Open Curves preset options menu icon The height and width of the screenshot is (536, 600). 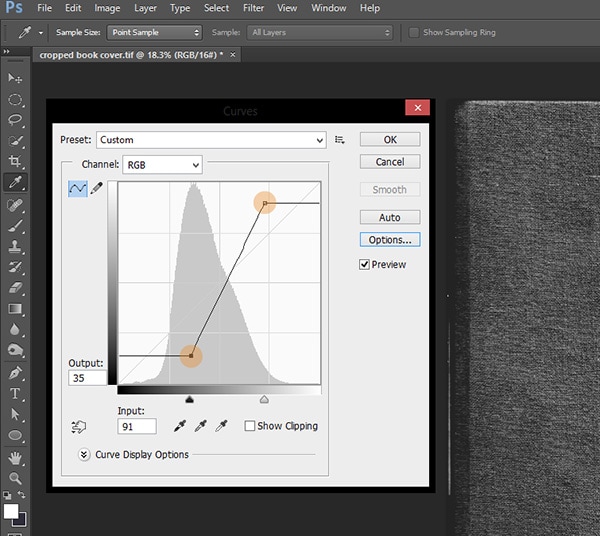click(x=339, y=140)
